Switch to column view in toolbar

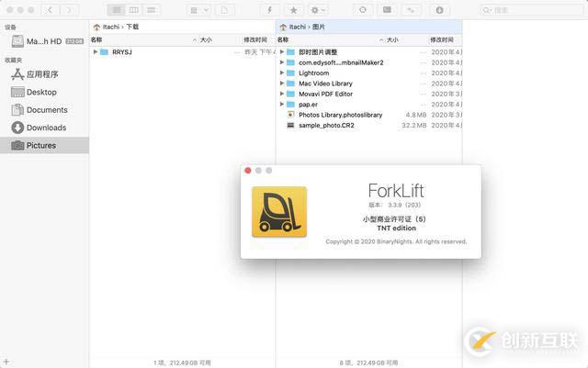(134, 10)
